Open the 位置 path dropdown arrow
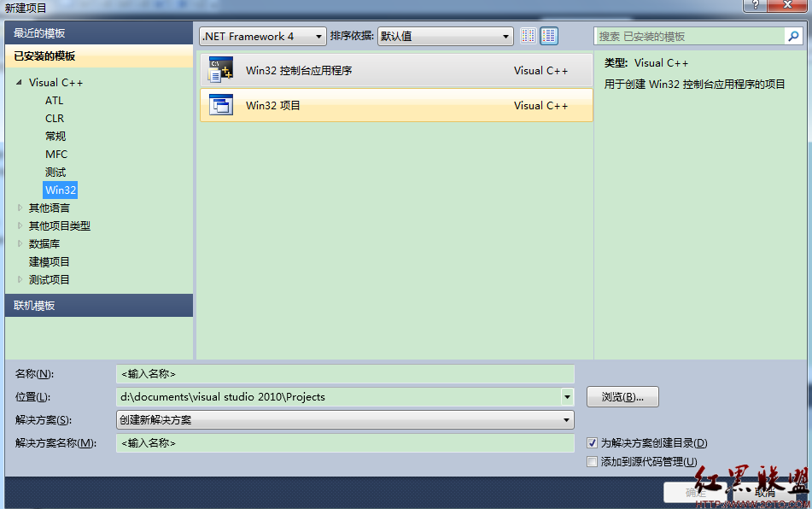 (567, 397)
